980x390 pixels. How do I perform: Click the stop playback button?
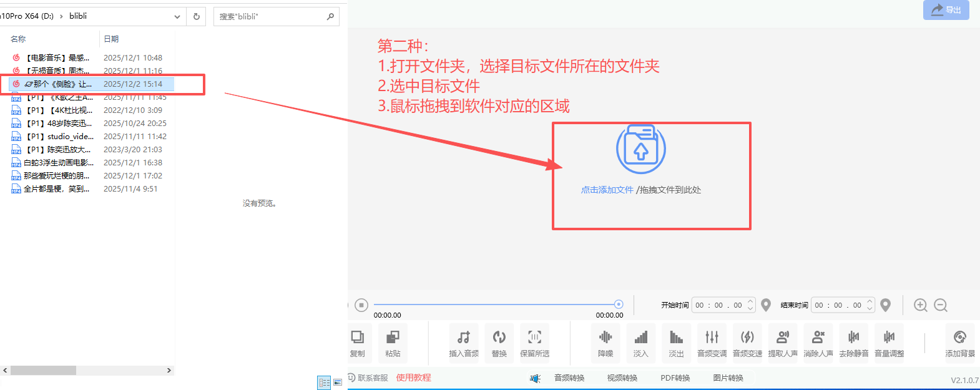pyautogui.click(x=361, y=305)
